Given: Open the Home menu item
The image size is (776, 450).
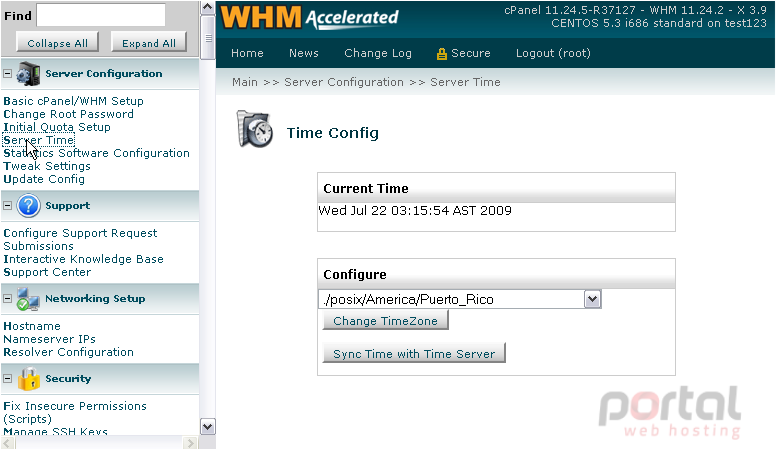Looking at the screenshot, I should coord(247,53).
